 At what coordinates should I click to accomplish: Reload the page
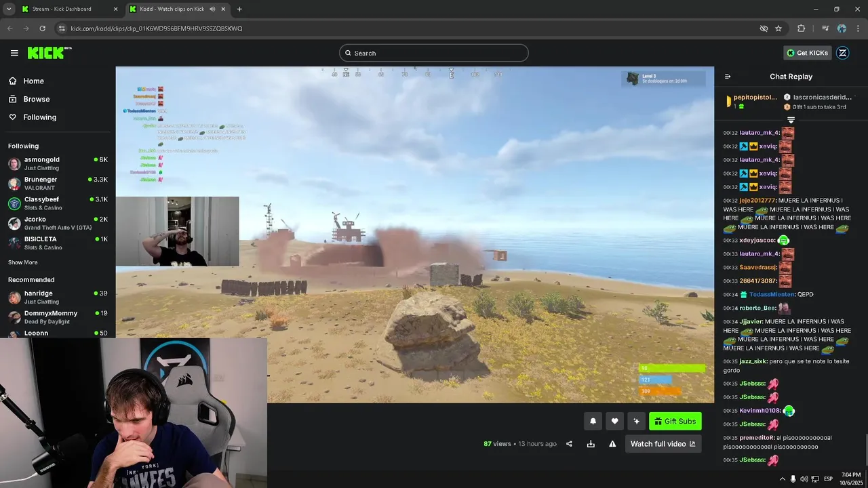coord(42,28)
